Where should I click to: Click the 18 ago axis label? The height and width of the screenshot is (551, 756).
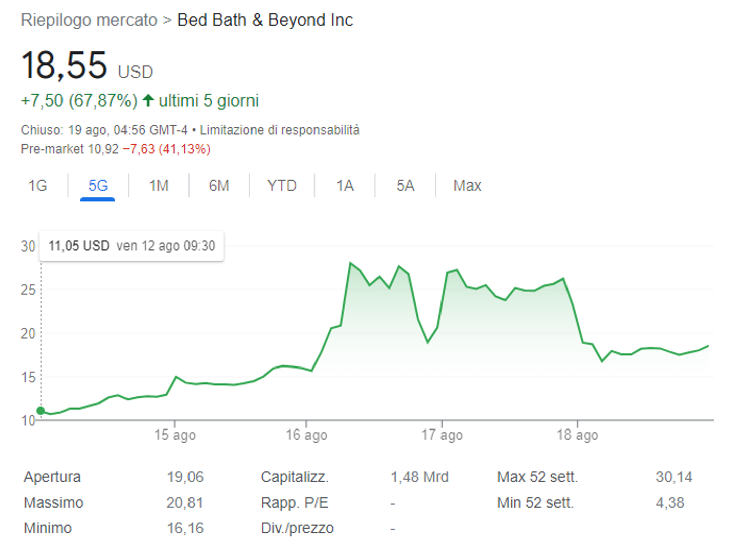pos(578,435)
